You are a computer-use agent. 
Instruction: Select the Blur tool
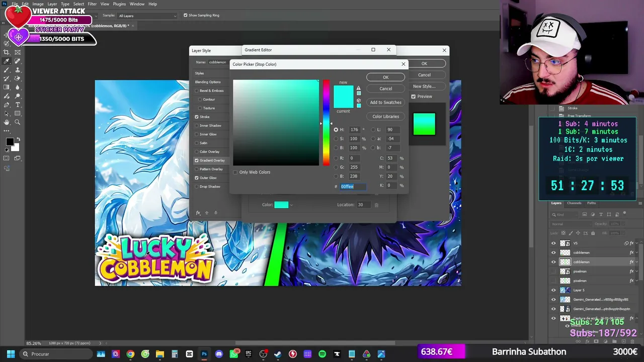tap(18, 87)
